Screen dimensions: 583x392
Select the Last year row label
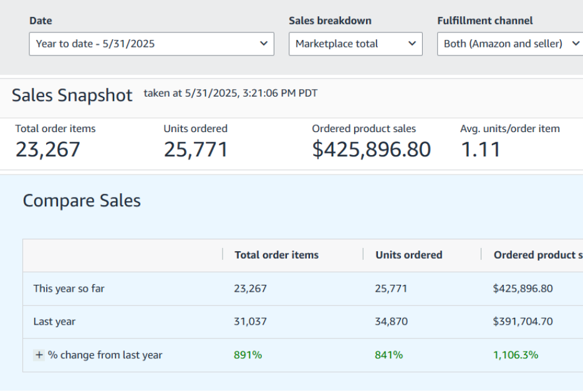(54, 322)
